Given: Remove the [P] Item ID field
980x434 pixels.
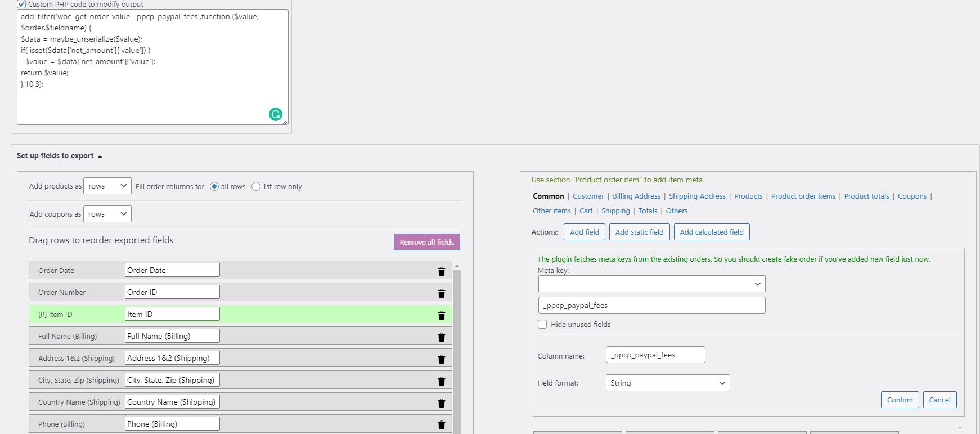Looking at the screenshot, I should [x=442, y=315].
